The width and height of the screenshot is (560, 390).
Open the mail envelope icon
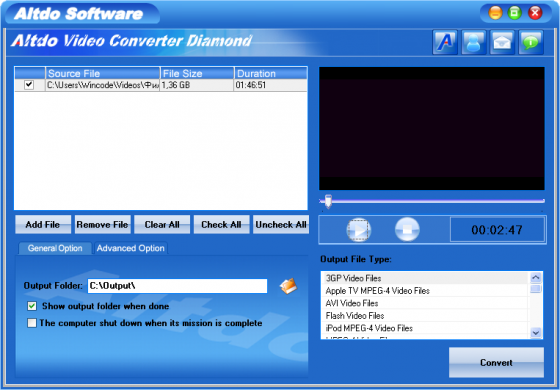coord(502,42)
